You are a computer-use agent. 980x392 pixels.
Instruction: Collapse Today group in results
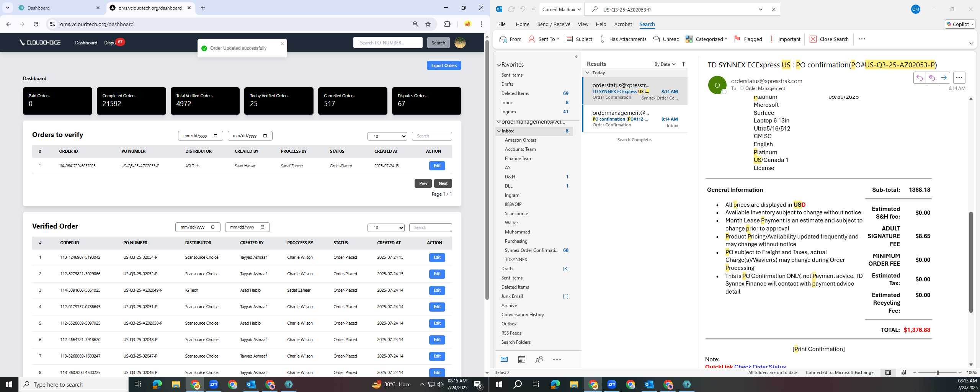click(x=587, y=72)
